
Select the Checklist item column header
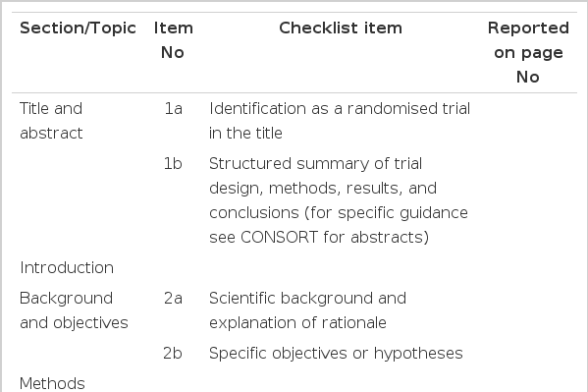click(341, 28)
